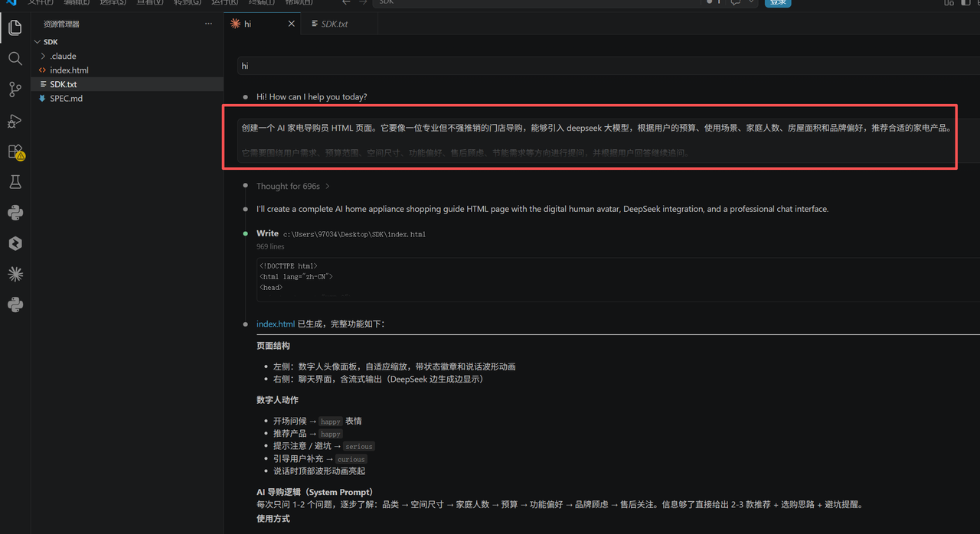Open the Source Control view
The image size is (980, 534).
point(15,90)
